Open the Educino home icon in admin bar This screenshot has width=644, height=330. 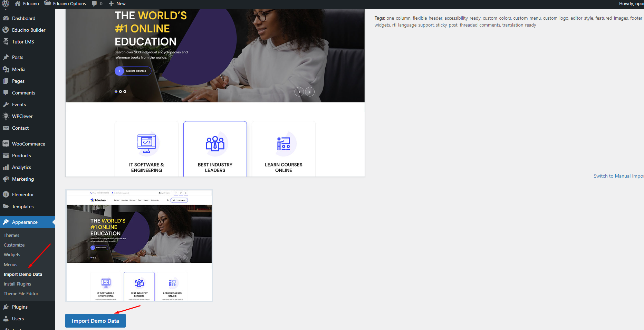[x=18, y=3]
